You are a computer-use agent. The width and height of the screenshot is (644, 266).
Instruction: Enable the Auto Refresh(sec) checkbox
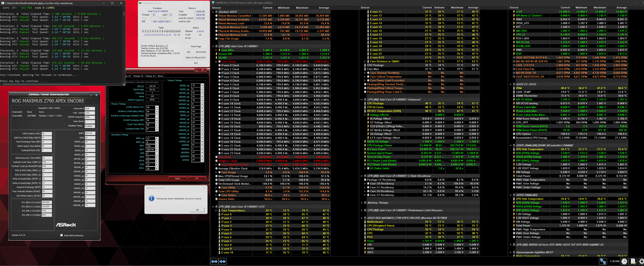[x=61, y=235]
